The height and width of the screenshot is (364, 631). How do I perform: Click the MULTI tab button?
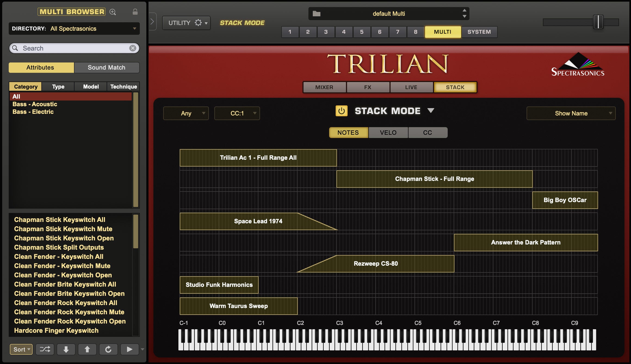point(442,31)
